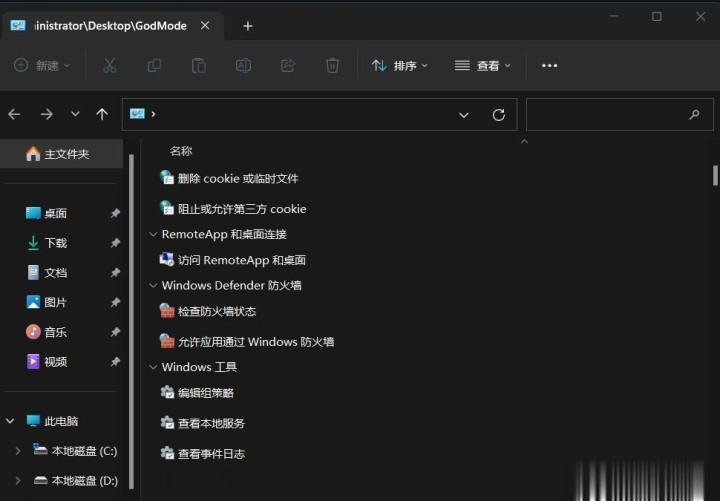Image resolution: width=720 pixels, height=501 pixels.
Task: Open 允许应用通过 Windows 防火墙 item
Action: click(255, 341)
